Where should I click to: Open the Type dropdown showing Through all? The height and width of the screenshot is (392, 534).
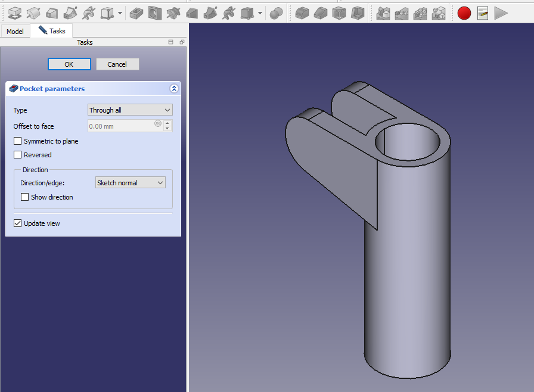[x=130, y=110]
